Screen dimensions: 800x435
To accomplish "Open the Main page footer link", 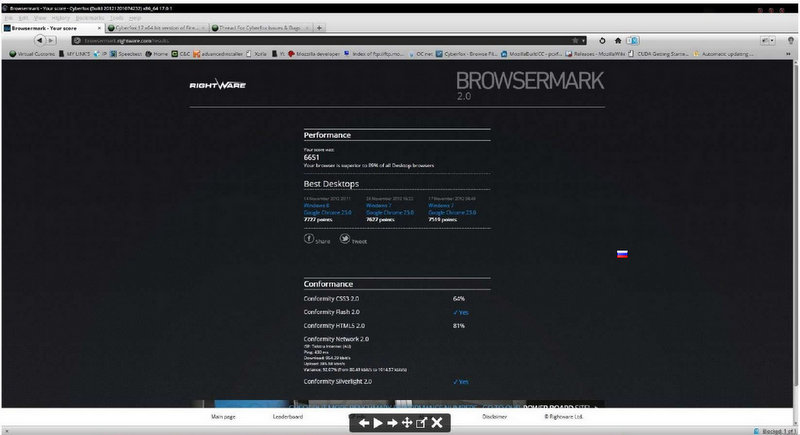I will (223, 417).
